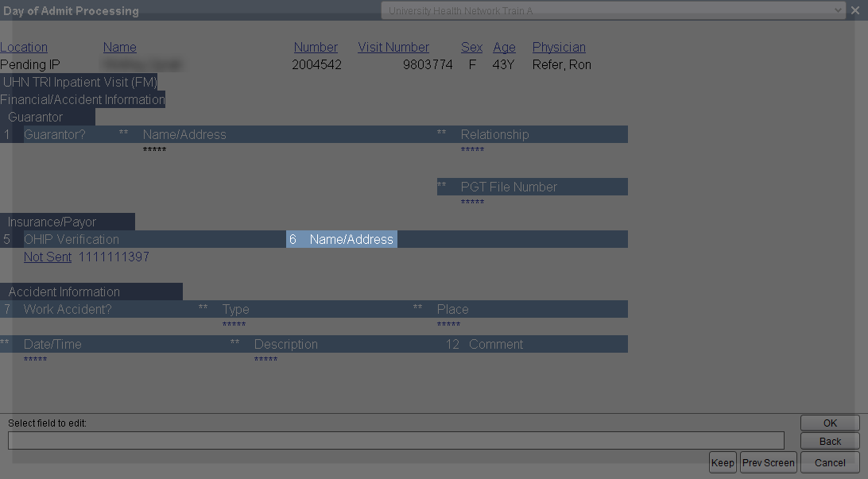The width and height of the screenshot is (868, 479).
Task: Click the Location column header link
Action: 24,48
